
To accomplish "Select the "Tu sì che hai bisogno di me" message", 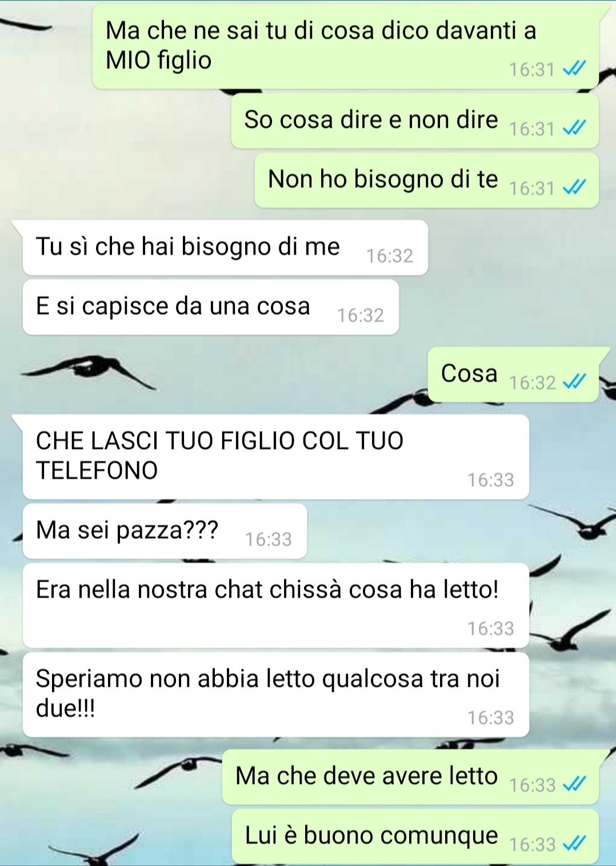I will click(x=225, y=248).
